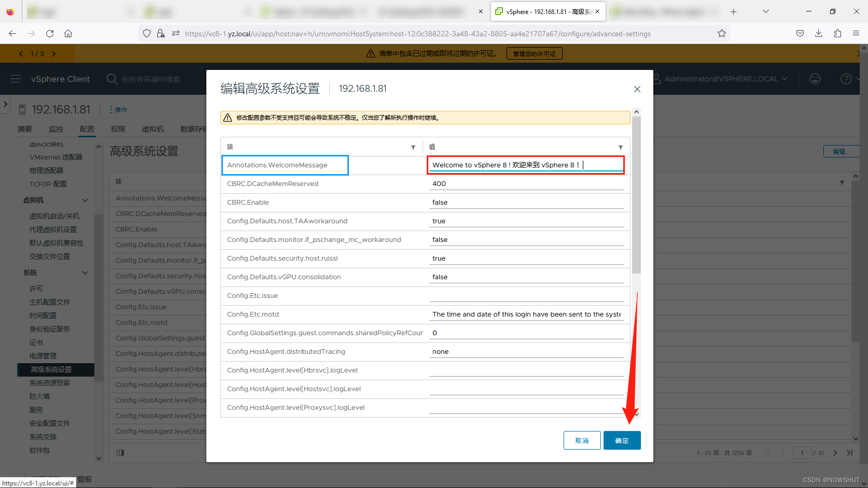This screenshot has height=488, width=868.
Task: Edit Config.HostAgent.distributedTracing value field
Action: pyautogui.click(x=526, y=352)
